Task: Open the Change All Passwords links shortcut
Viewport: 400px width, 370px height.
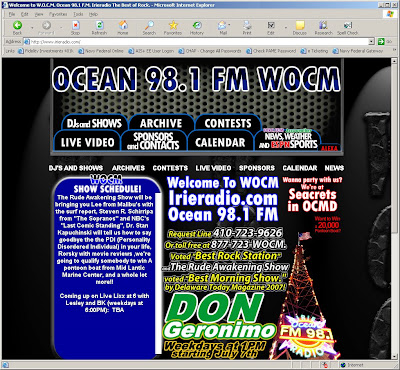Action: point(210,51)
